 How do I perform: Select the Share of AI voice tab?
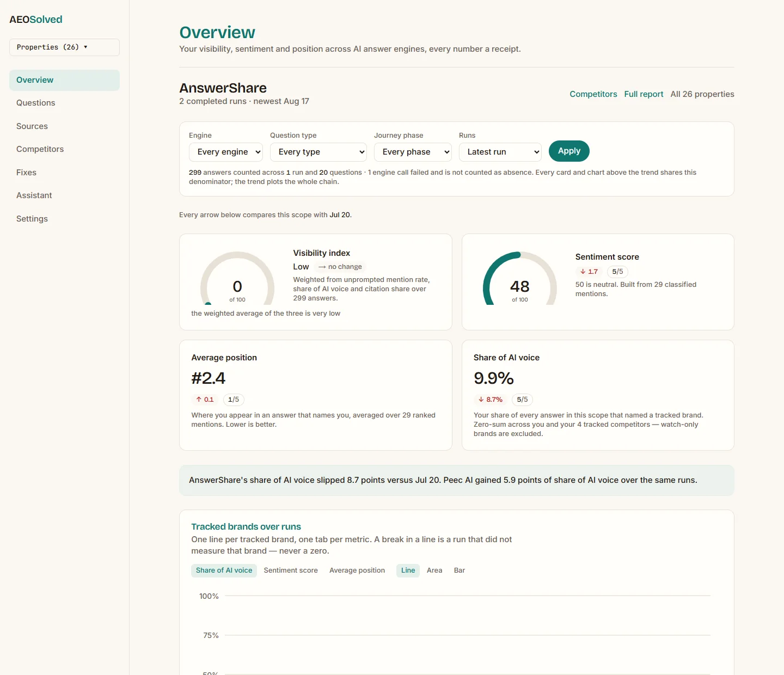point(224,570)
